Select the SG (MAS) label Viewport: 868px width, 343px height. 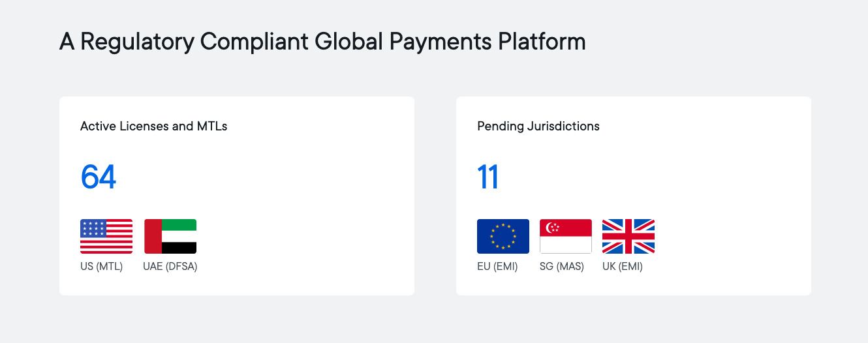562,266
